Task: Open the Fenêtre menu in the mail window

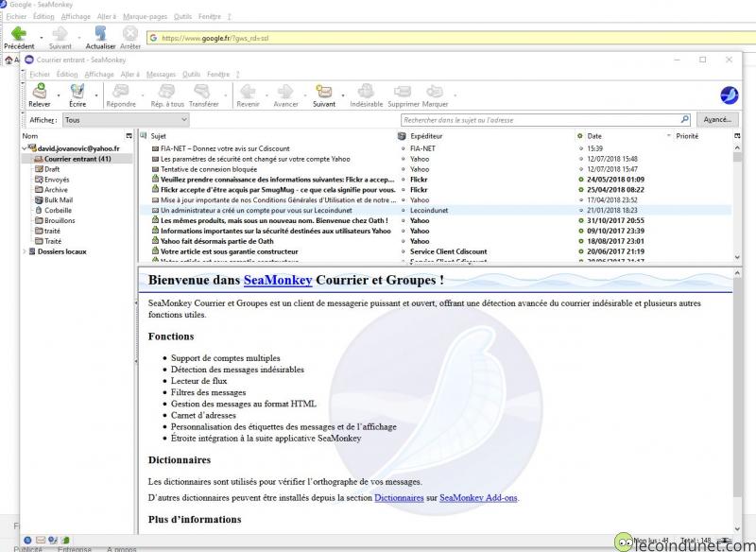Action: 218,75
